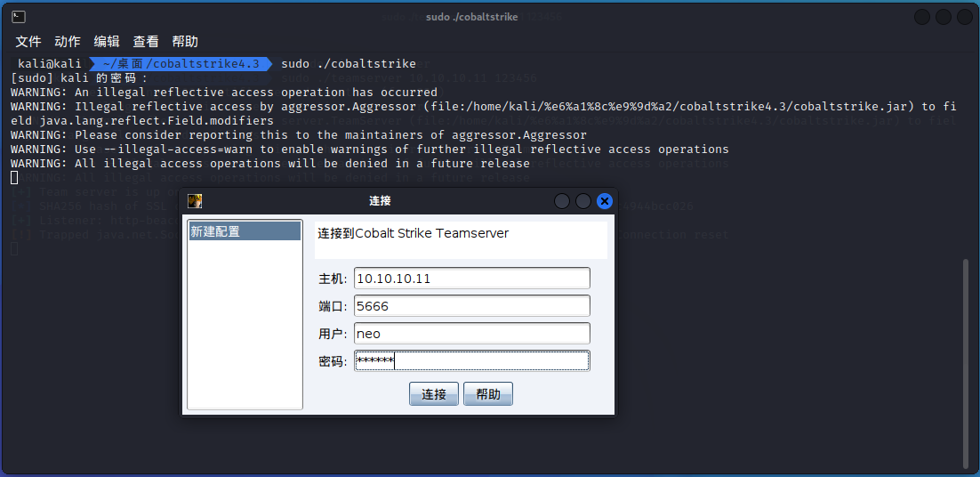
Task: Click the 连接 dialog title text
Action: coord(380,200)
